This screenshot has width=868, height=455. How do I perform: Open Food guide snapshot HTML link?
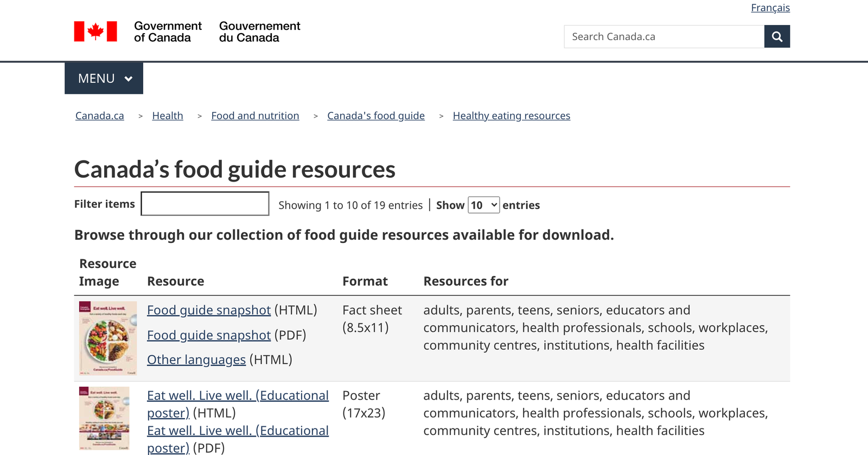(x=209, y=310)
